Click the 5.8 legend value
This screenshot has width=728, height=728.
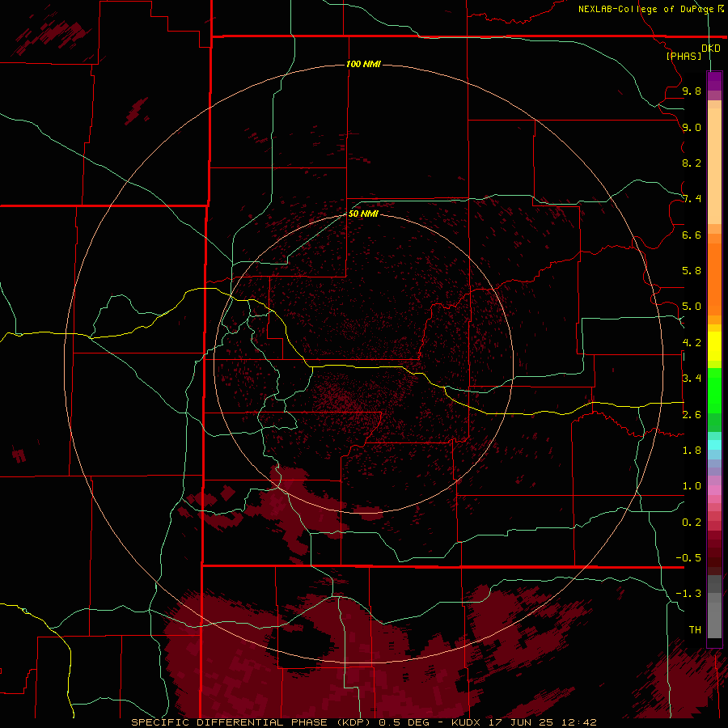pos(692,271)
